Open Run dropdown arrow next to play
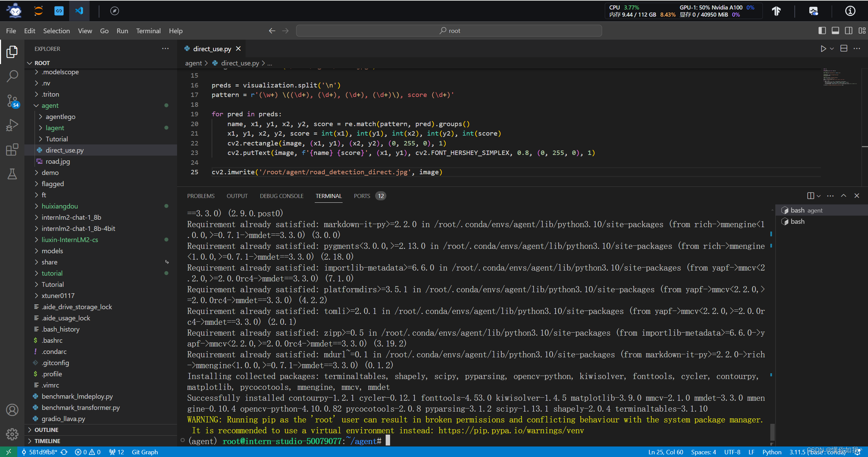Image resolution: width=868 pixels, height=457 pixels. (x=832, y=49)
